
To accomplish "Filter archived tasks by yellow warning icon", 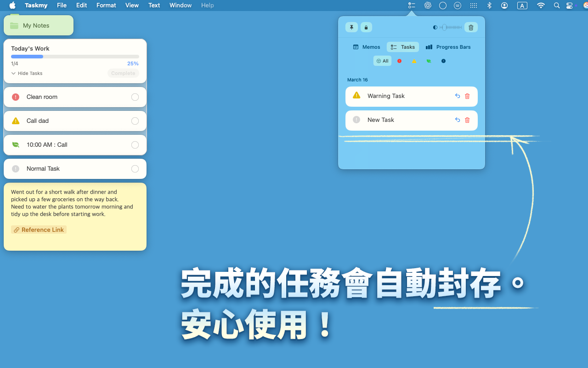I will pyautogui.click(x=414, y=61).
